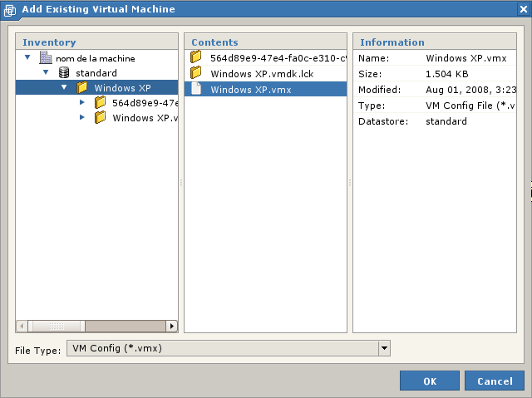Click the 564d89e9 folder icon in Contents list
This screenshot has width=532, height=398.
(196, 57)
